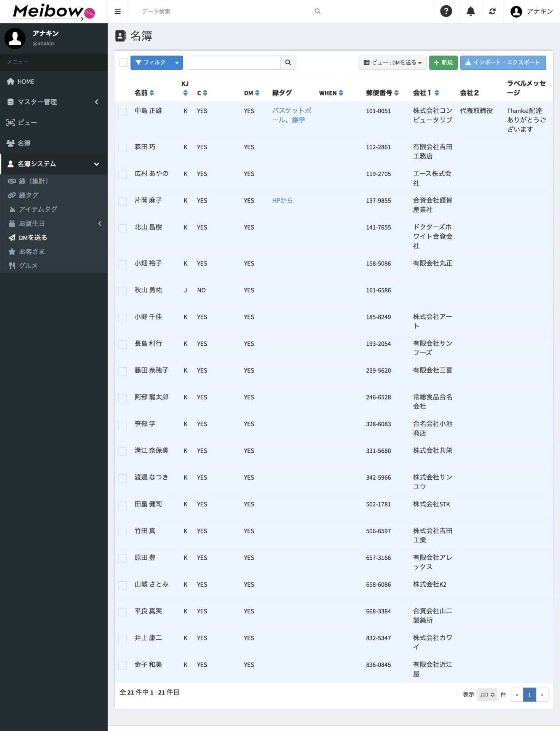Image resolution: width=560 pixels, height=731 pixels.
Task: Sort by the DM column arrows
Action: [257, 93]
